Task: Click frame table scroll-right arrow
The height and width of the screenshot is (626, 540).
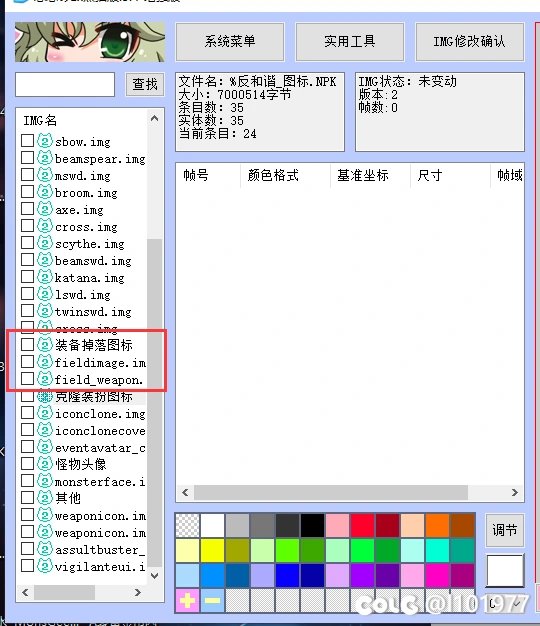Action: pos(515,493)
